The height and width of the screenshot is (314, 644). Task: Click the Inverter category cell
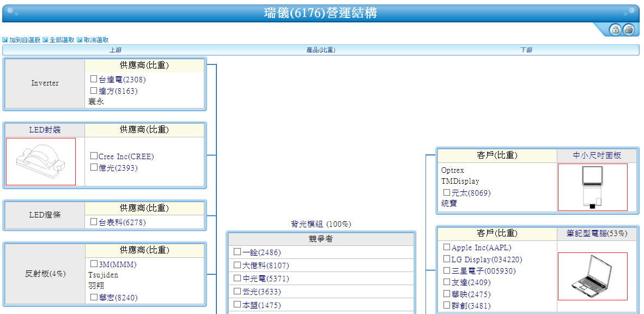click(x=45, y=83)
